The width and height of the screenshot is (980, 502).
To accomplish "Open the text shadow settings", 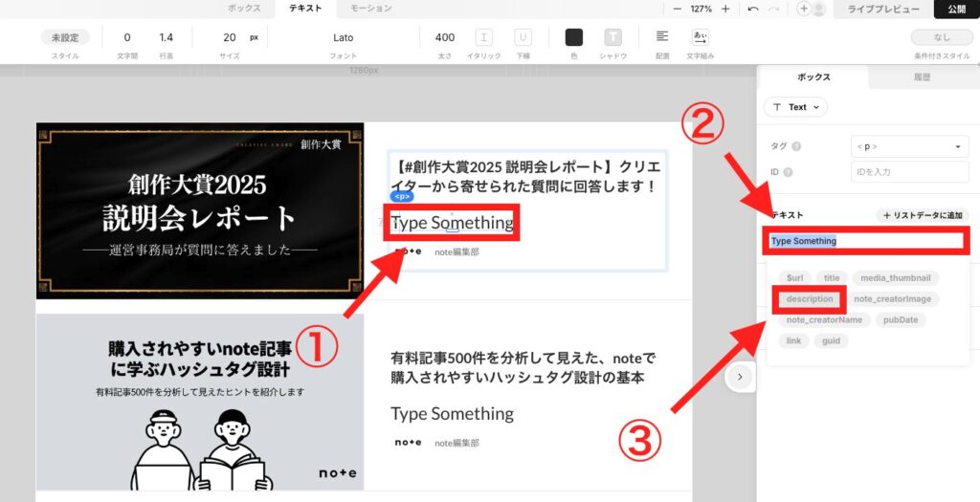I will [612, 37].
